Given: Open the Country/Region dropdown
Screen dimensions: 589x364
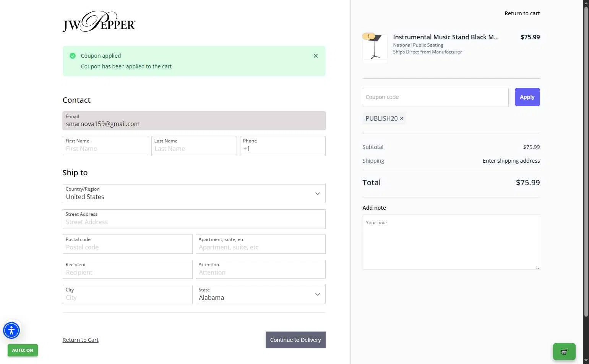Looking at the screenshot, I should pyautogui.click(x=194, y=194).
